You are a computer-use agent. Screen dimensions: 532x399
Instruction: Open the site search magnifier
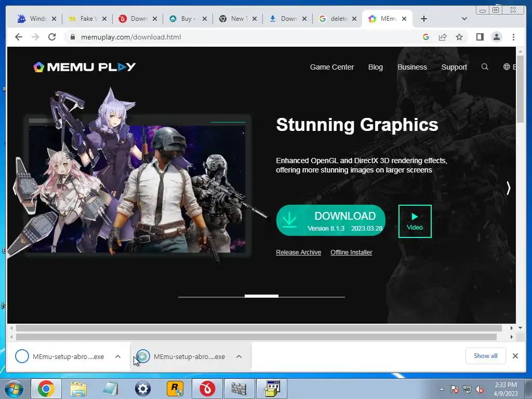[485, 67]
